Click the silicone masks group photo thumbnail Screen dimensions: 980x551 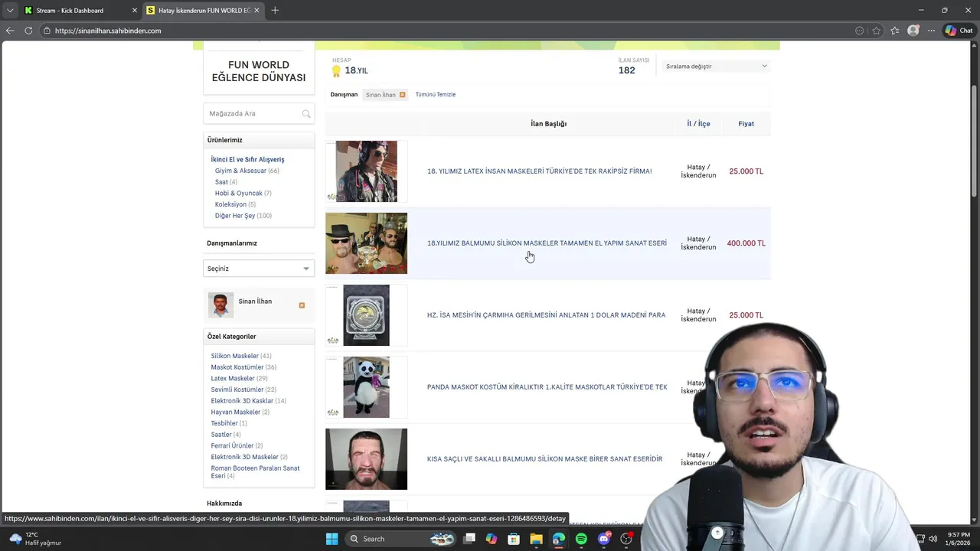click(366, 243)
